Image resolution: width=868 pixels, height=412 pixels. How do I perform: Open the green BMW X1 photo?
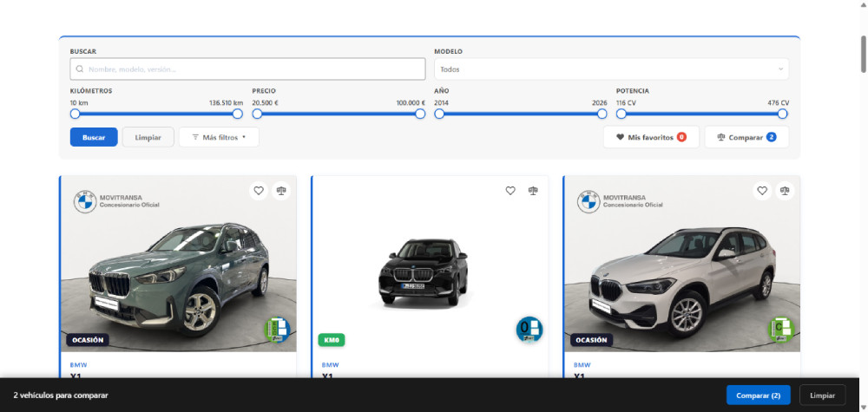[x=179, y=264]
